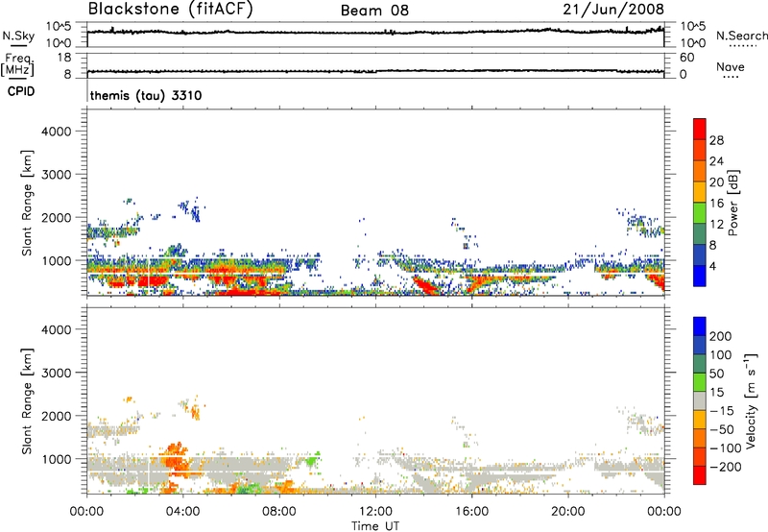Click the 'N.Search' legend label
This screenshot has height=532, width=768.
[742, 36]
